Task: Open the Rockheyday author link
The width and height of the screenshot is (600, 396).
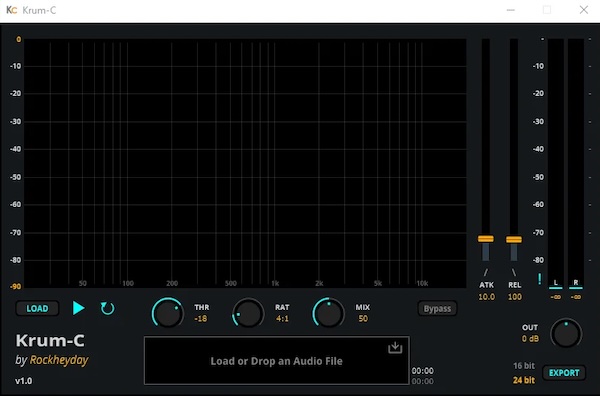Action: pyautogui.click(x=59, y=360)
